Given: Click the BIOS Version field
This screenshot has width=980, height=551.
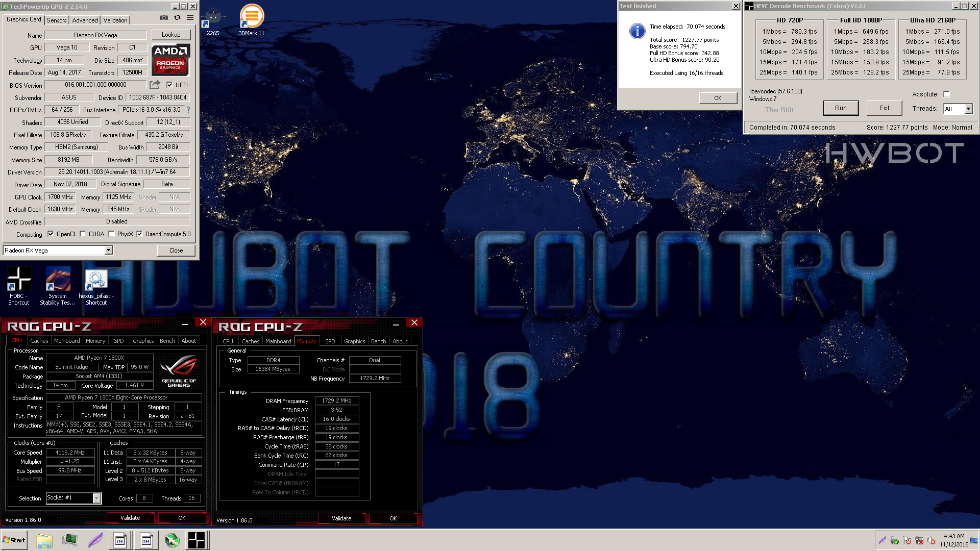Looking at the screenshot, I should pos(95,85).
